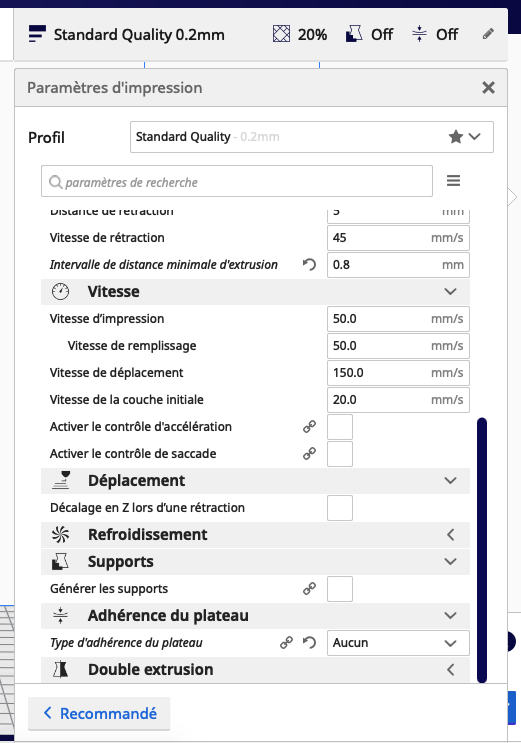This screenshot has width=521, height=743.
Task: Click the search magnifier icon
Action: click(x=55, y=182)
